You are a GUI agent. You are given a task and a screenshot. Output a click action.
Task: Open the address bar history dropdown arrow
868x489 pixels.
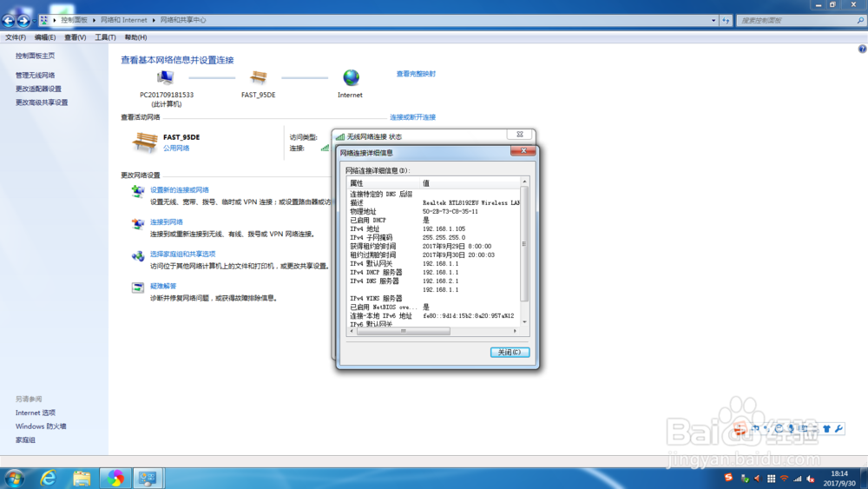[x=713, y=20]
